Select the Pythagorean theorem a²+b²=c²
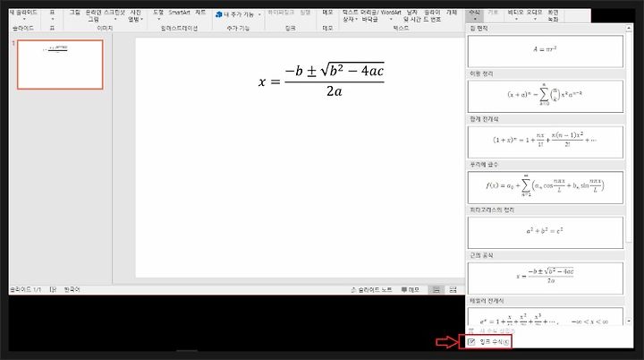The height and width of the screenshot is (360, 644). [x=545, y=233]
